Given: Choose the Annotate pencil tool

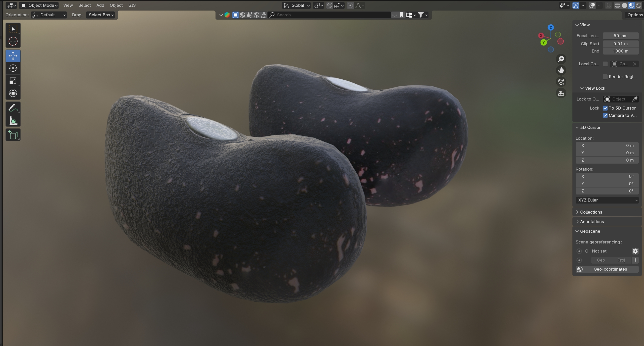Looking at the screenshot, I should (x=13, y=108).
